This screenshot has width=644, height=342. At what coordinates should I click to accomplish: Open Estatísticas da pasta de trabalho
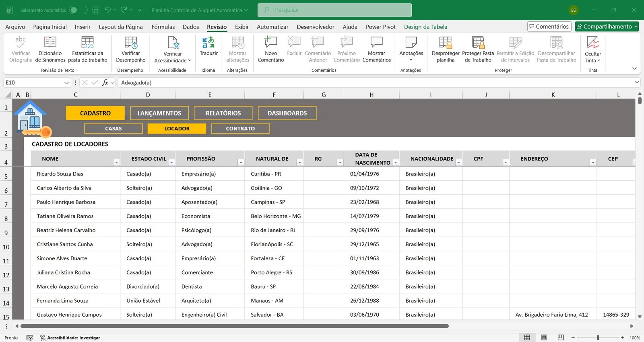pyautogui.click(x=87, y=49)
